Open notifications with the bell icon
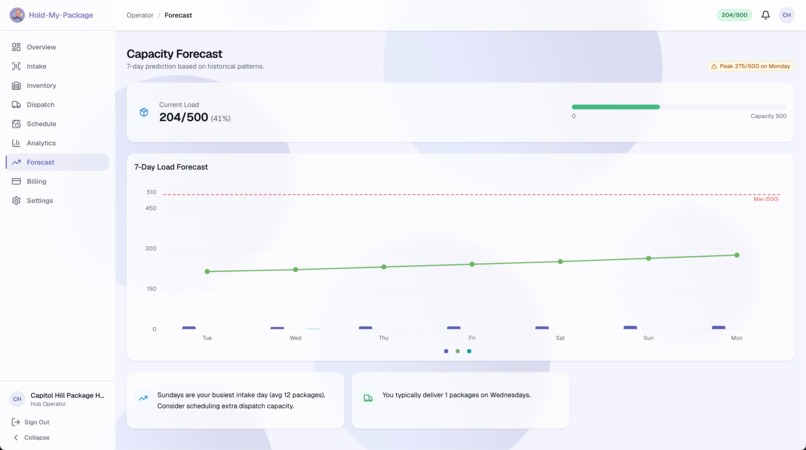Viewport: 806px width, 450px height. click(765, 15)
